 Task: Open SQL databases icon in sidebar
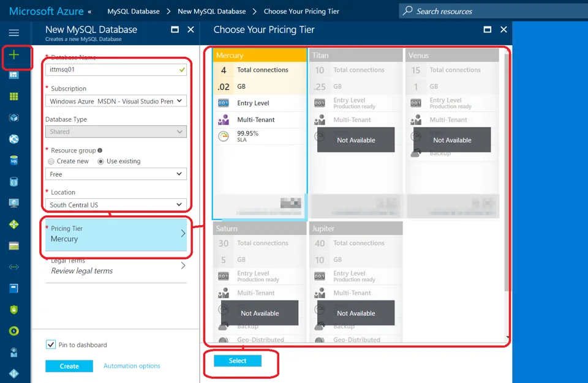pos(14,160)
